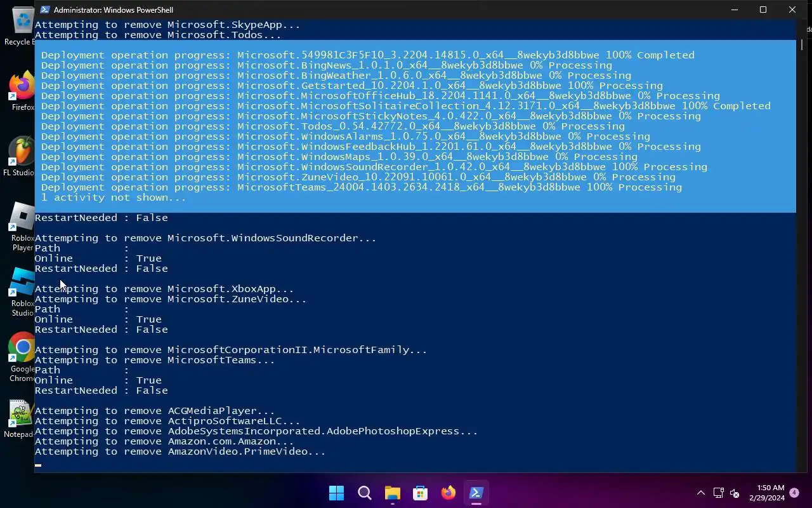The height and width of the screenshot is (508, 812).
Task: Click MicrosoftSolitaireCollection 100% Completed line
Action: pos(406,106)
